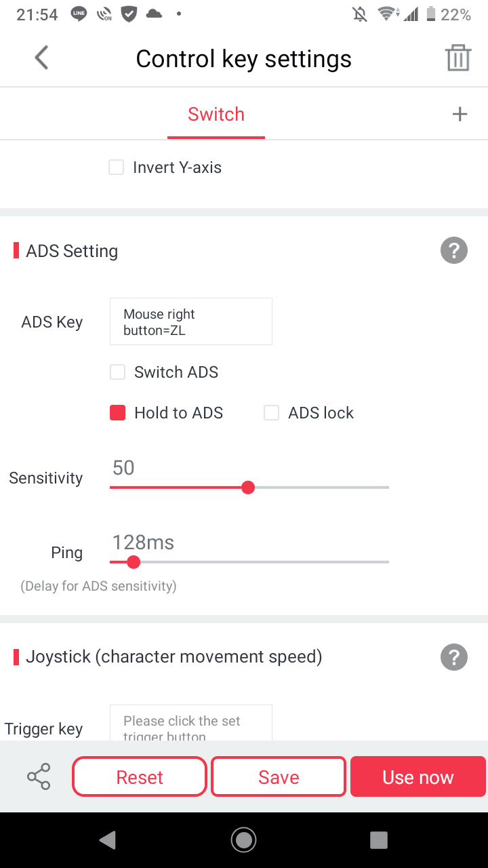Save the control key settings
Viewport: 488px width, 868px height.
click(279, 777)
